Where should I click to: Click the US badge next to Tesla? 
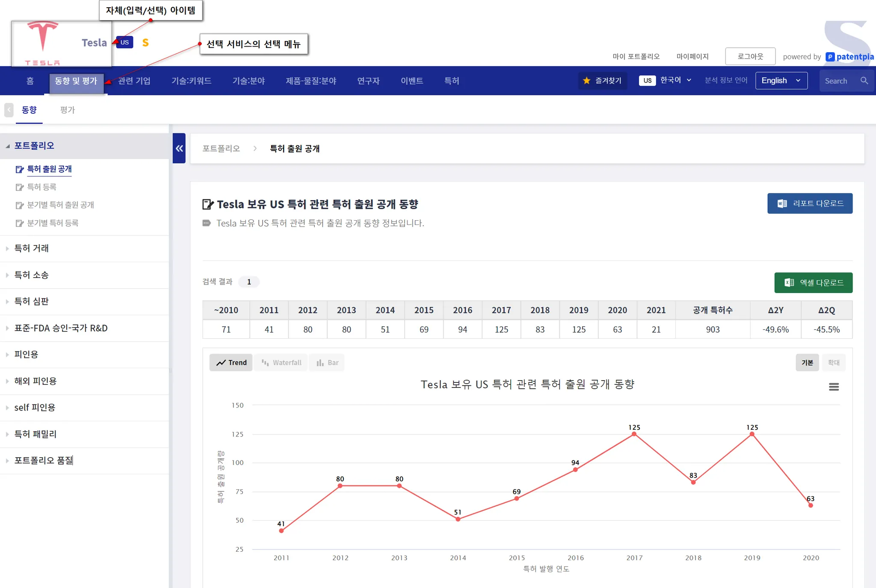pyautogui.click(x=124, y=42)
